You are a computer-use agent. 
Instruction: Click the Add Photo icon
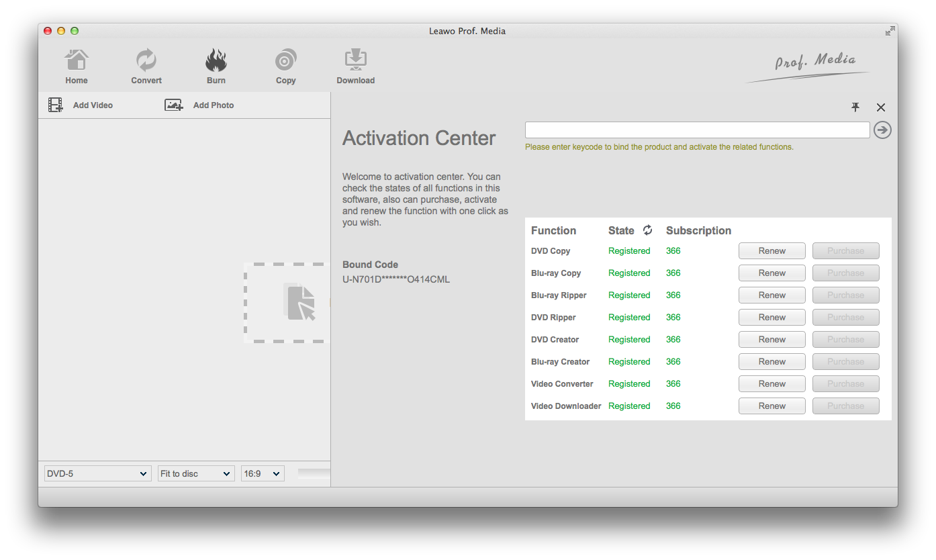pyautogui.click(x=174, y=105)
